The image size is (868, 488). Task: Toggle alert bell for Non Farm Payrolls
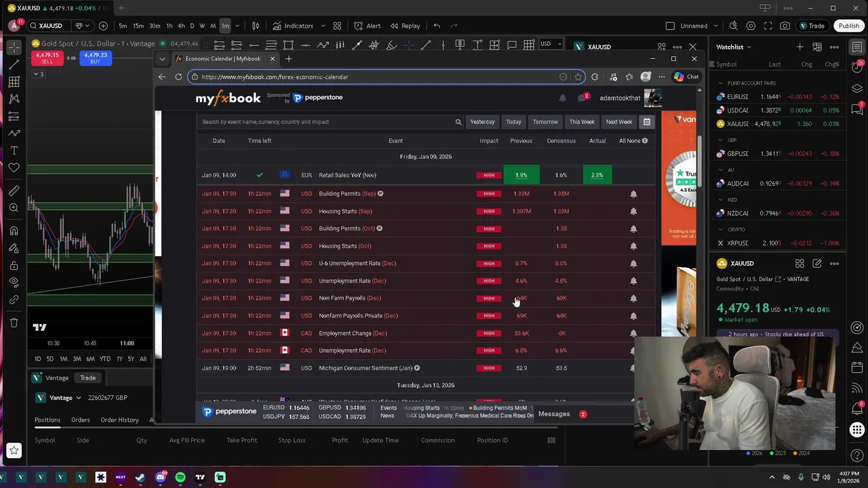[633, 298]
